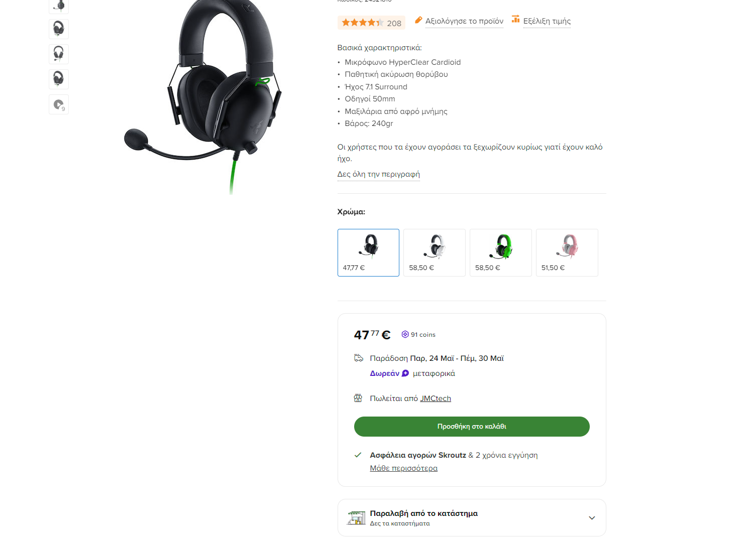
Task: Click Δες όλη την περιγραφή link
Action: point(379,174)
